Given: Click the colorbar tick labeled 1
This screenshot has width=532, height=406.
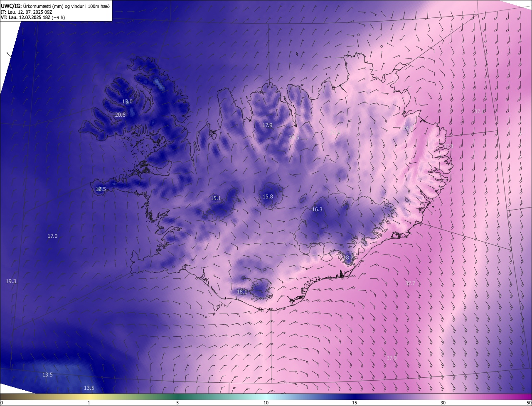Looking at the screenshot, I should 89,403.
